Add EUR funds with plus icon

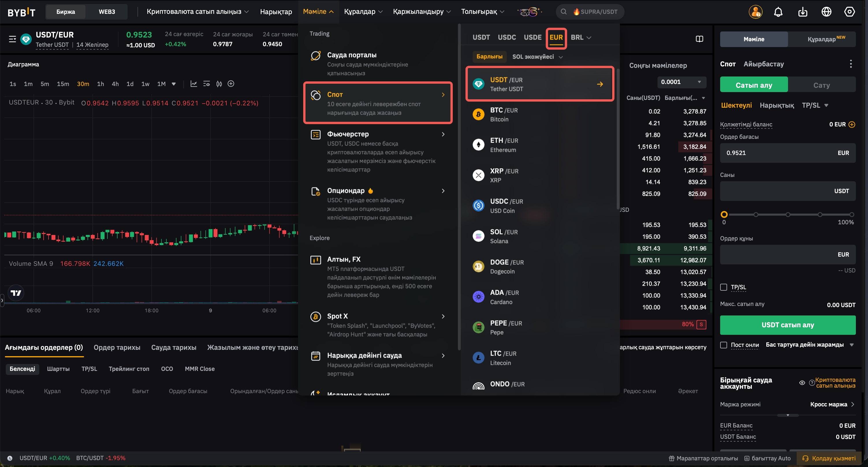coord(852,125)
